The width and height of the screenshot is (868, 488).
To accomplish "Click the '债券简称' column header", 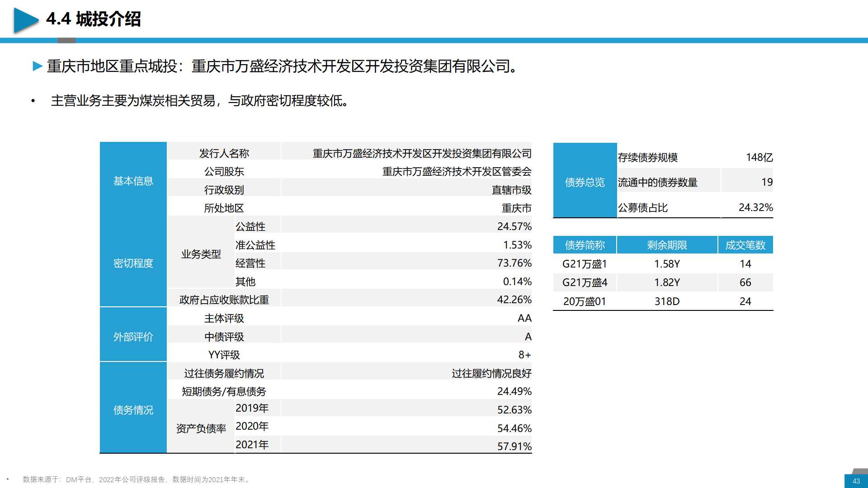I will tap(585, 245).
